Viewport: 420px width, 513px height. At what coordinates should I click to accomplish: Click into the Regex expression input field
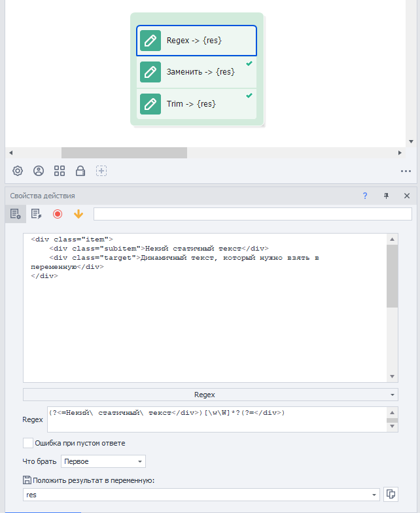pyautogui.click(x=216, y=419)
